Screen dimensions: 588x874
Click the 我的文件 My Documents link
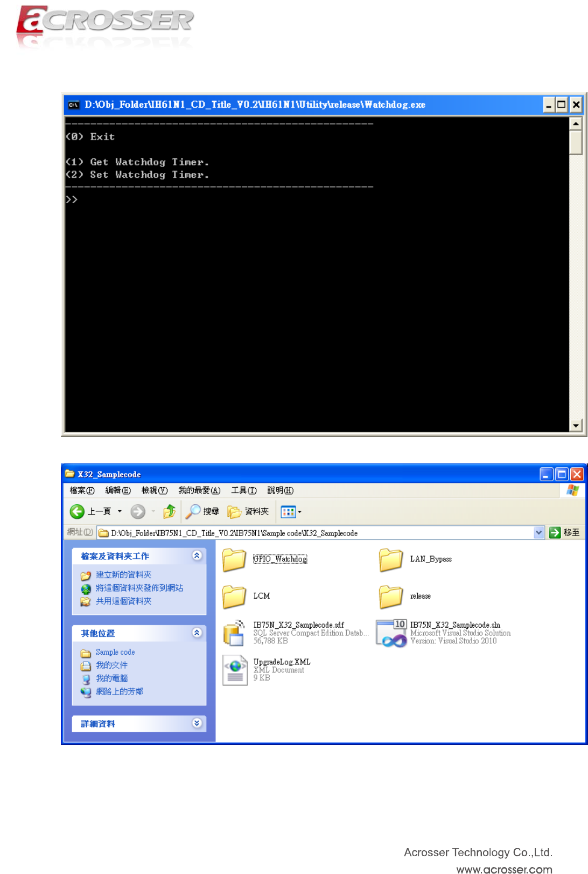coord(111,665)
